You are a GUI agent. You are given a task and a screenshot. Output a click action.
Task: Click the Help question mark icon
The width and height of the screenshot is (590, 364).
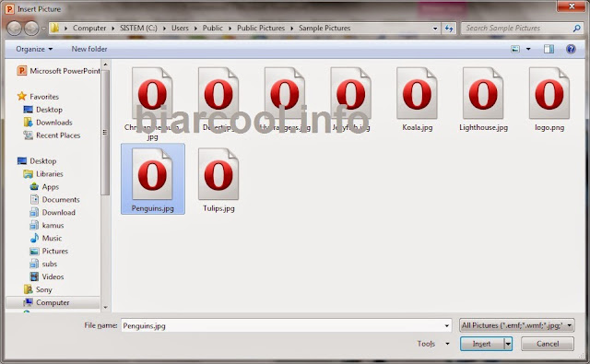tap(571, 49)
